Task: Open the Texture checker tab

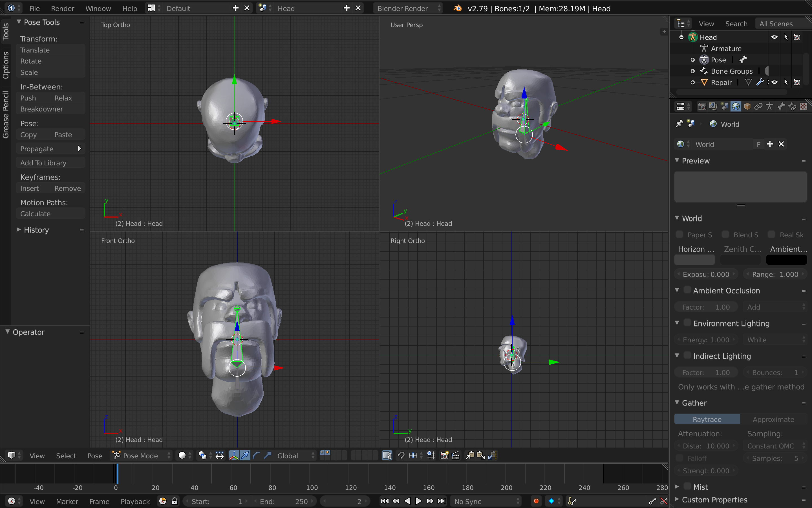Action: tap(804, 107)
